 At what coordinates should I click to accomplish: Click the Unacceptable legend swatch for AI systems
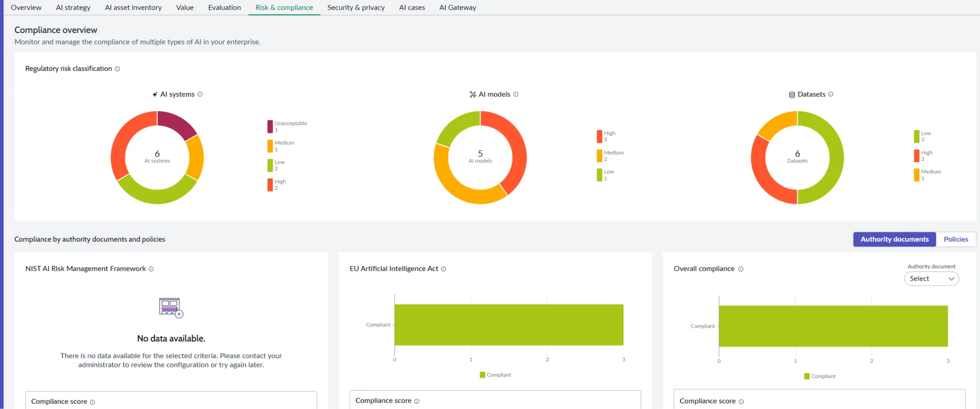270,127
